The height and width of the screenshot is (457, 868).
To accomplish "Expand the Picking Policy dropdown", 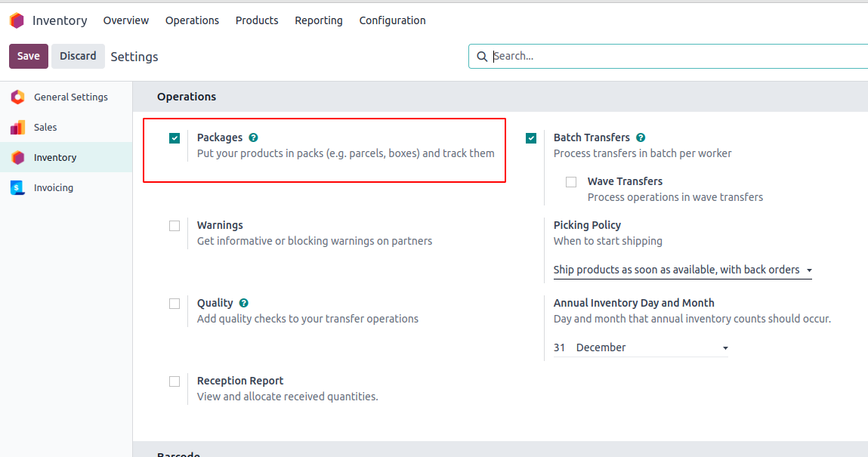I will pyautogui.click(x=682, y=270).
